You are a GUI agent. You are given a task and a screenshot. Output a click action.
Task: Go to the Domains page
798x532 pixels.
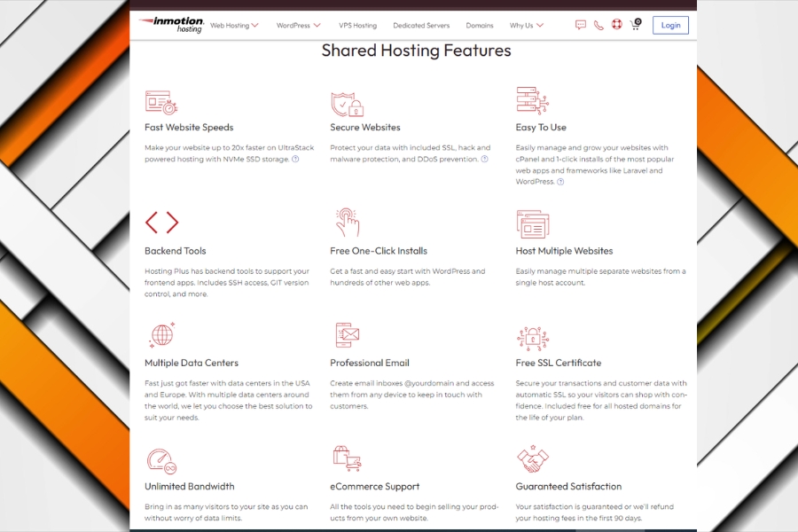coord(480,26)
